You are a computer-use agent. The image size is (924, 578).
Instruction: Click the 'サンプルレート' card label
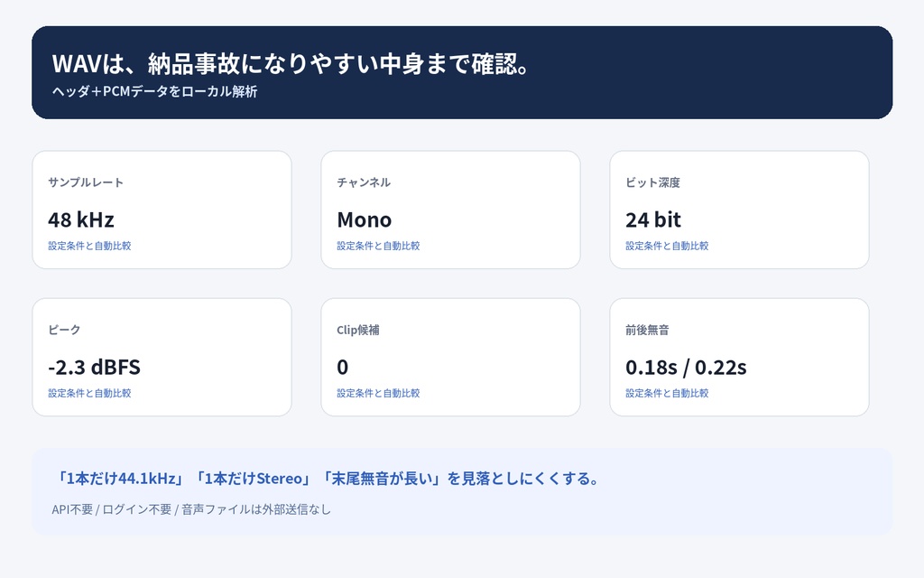tap(86, 182)
